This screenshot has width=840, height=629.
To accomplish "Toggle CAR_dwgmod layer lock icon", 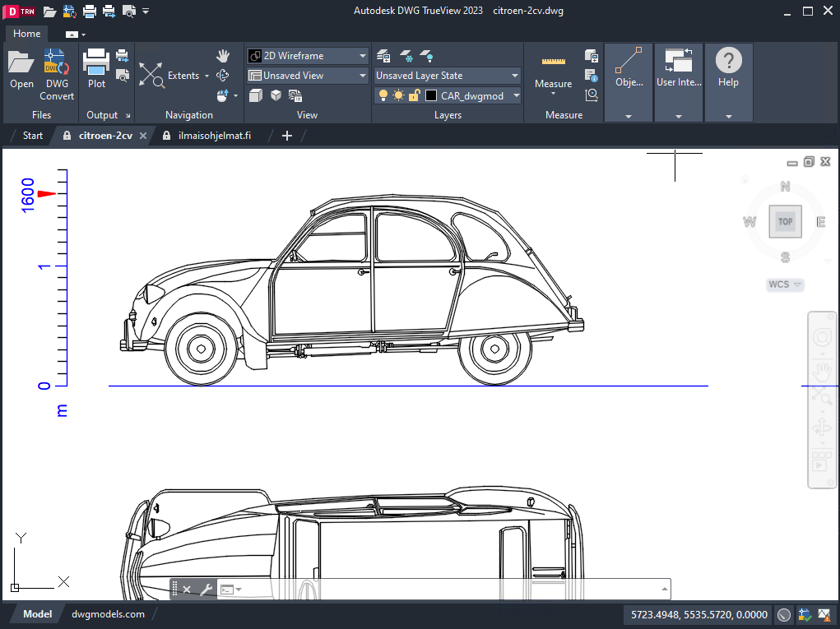I will click(x=414, y=96).
